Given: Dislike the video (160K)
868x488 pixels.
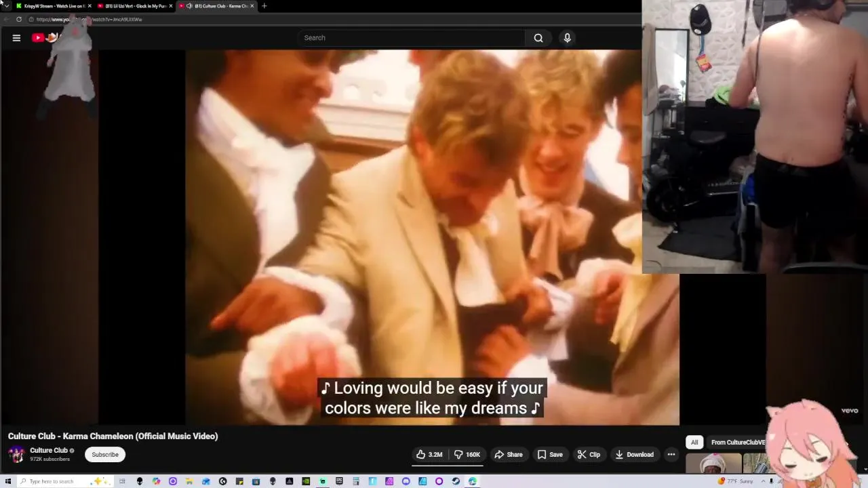Looking at the screenshot, I should click(467, 455).
